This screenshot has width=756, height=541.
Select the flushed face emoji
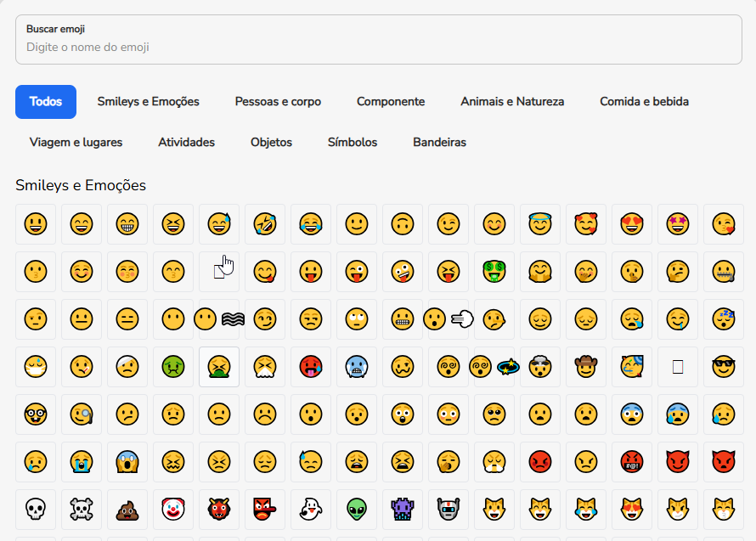click(x=449, y=414)
